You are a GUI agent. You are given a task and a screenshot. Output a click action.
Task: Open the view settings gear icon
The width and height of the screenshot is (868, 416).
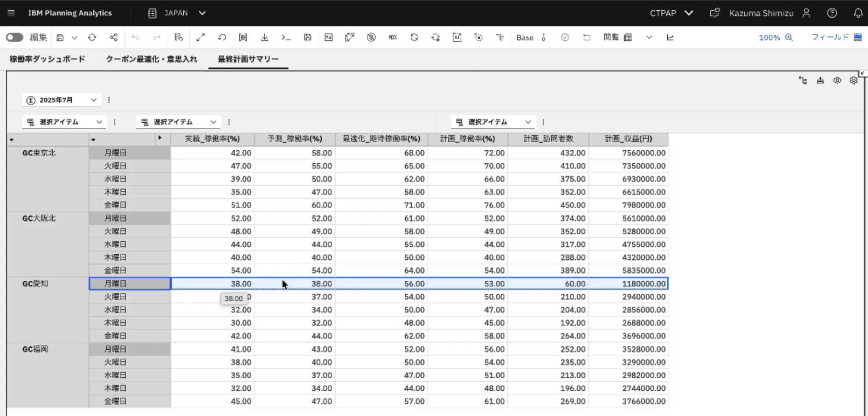pos(854,80)
